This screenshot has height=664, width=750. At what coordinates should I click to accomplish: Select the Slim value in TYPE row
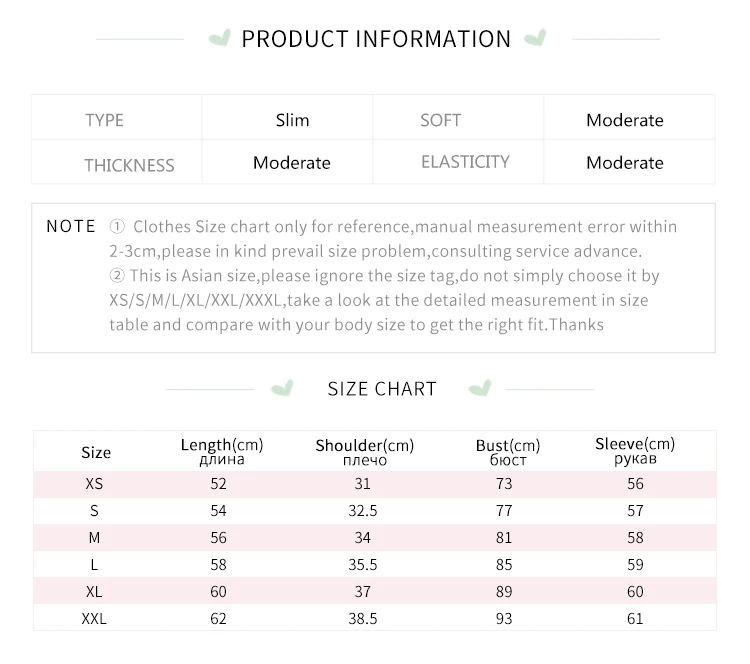[x=292, y=120]
